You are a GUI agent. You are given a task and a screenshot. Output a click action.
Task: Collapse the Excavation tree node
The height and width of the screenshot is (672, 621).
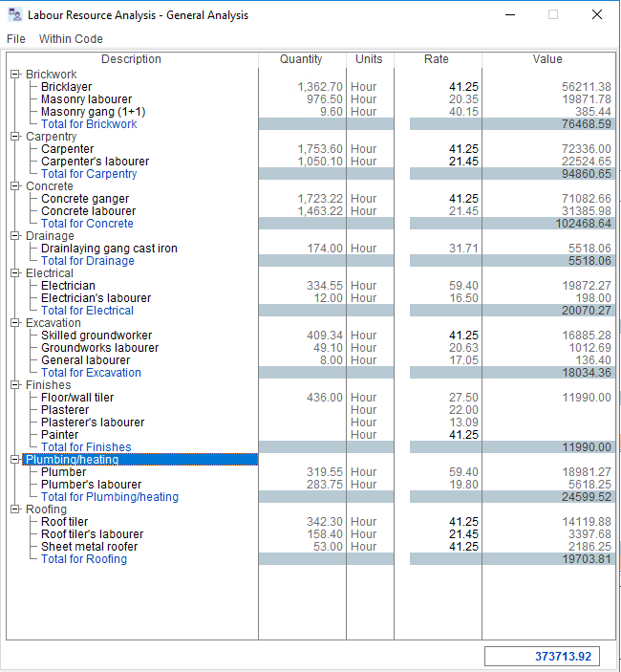tap(15, 323)
